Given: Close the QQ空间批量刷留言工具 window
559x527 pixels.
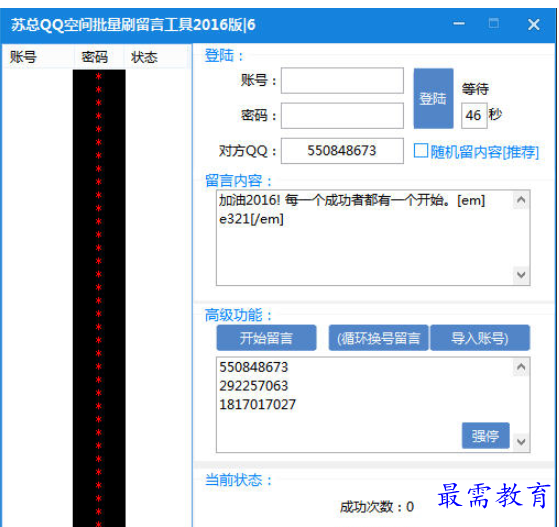Looking at the screenshot, I should (533, 25).
